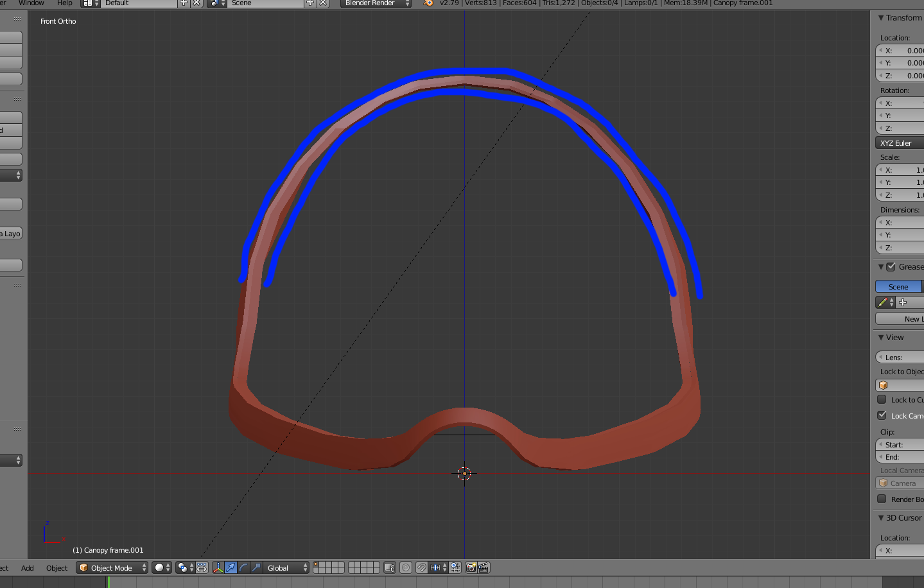
Task: Enable Lock to Cursor checkbox
Action: tap(882, 399)
